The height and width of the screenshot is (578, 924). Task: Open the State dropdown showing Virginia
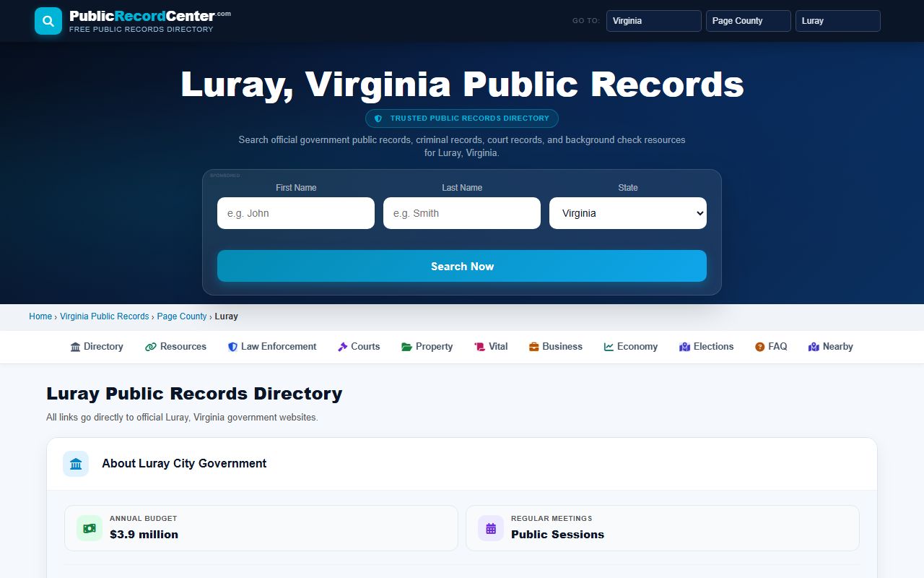pyautogui.click(x=628, y=213)
